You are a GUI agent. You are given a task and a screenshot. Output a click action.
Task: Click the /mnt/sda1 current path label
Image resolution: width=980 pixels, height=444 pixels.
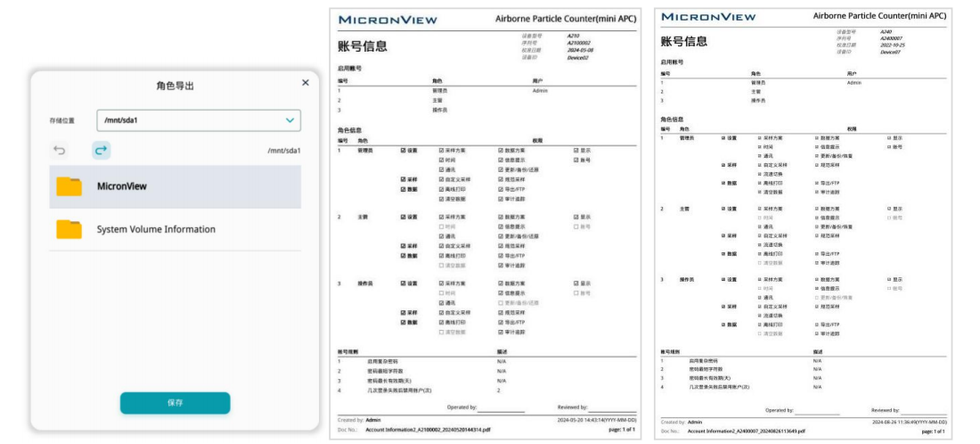tap(283, 151)
